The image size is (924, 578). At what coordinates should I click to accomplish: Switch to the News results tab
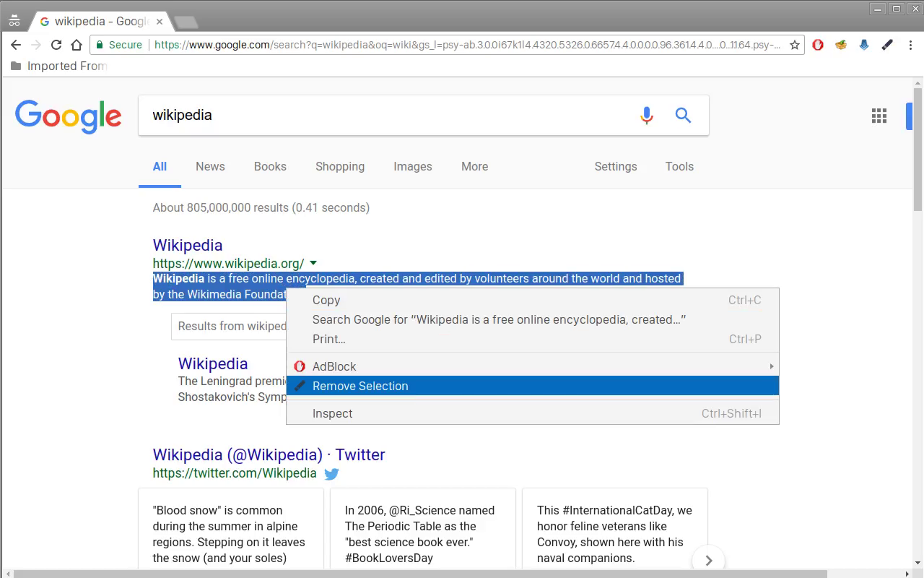pos(210,166)
